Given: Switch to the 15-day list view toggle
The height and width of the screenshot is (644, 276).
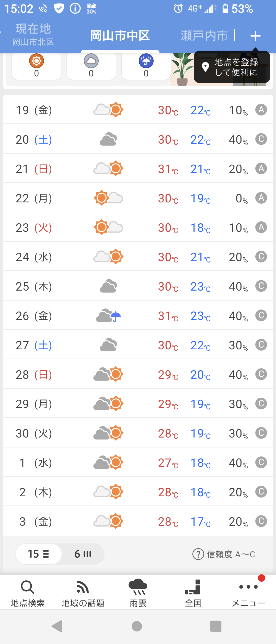Looking at the screenshot, I should pos(39,554).
